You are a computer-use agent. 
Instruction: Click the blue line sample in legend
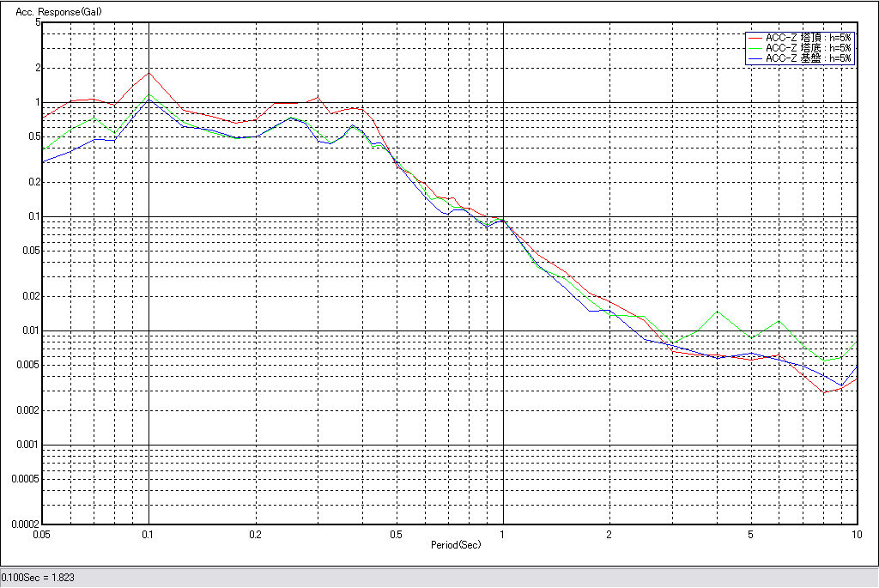(x=755, y=58)
